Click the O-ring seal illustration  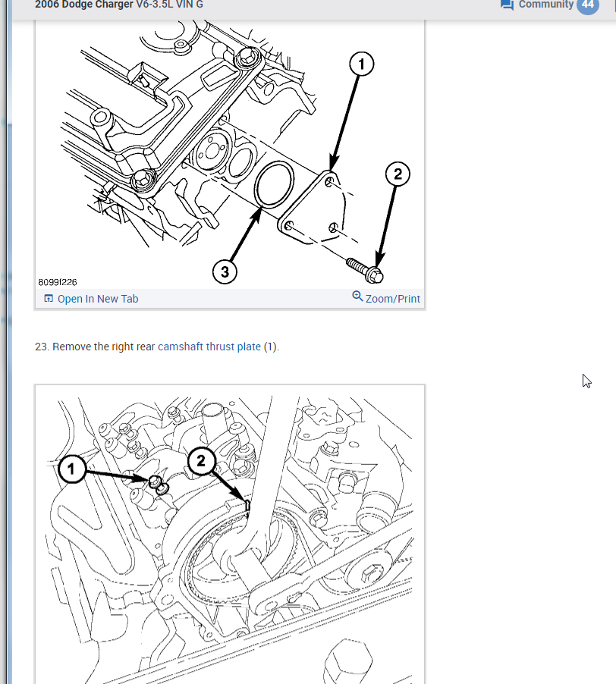(x=275, y=184)
